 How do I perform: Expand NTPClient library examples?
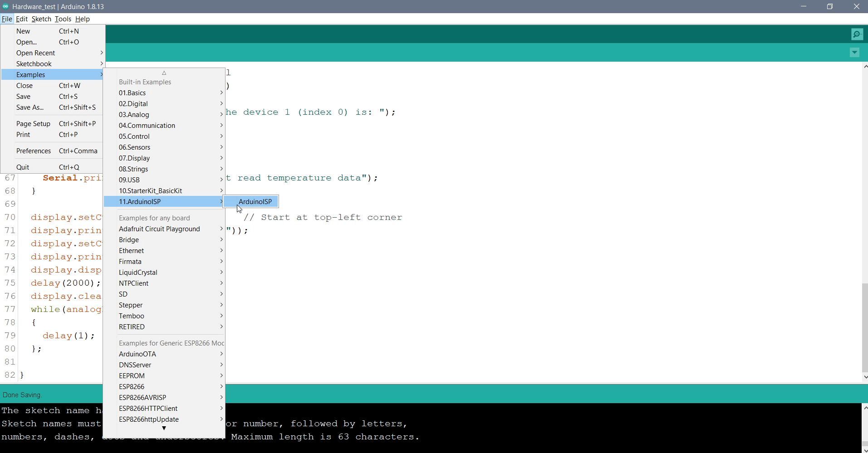coord(164,283)
